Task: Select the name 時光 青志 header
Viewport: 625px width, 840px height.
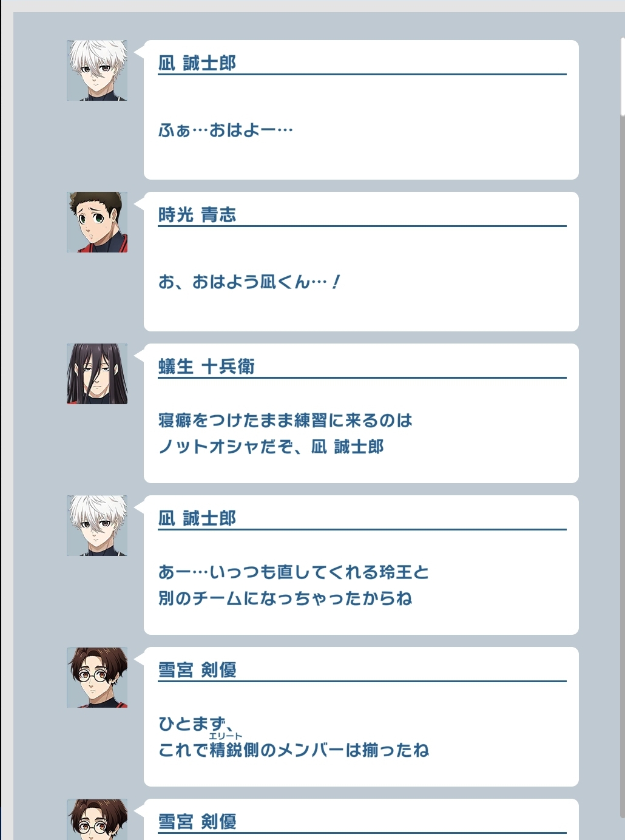Action: click(x=197, y=215)
